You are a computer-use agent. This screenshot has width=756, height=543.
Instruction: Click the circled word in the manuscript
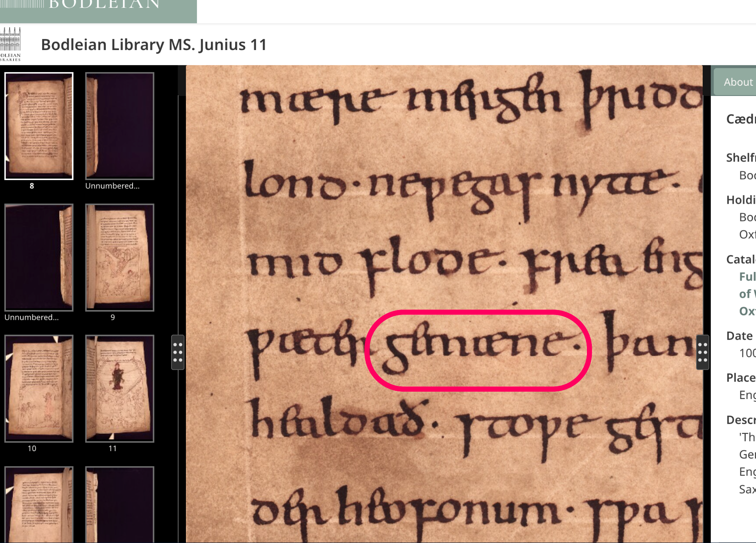(x=477, y=350)
